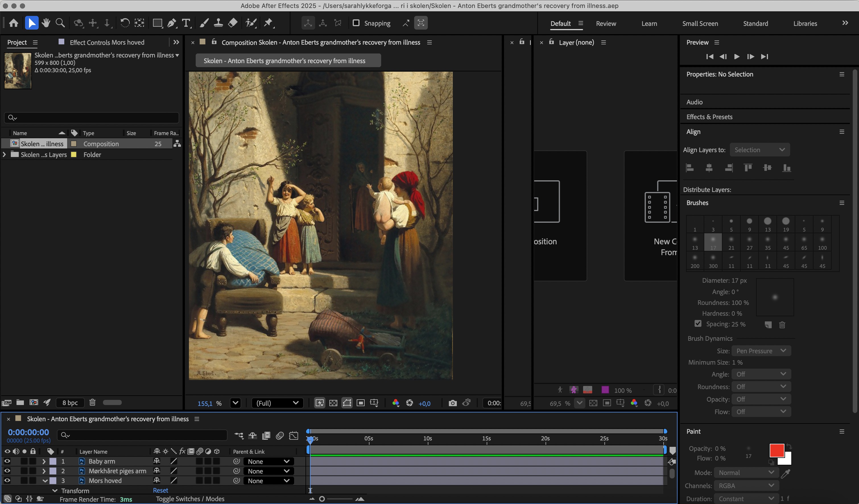859x504 pixels.
Task: Open the viewer resolution (Full) dropdown
Action: (x=277, y=403)
